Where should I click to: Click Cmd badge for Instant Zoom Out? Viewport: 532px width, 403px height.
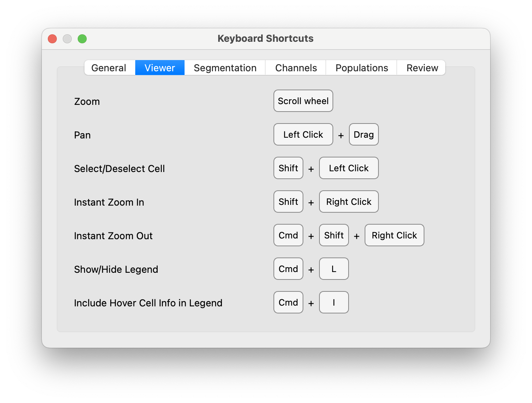(288, 235)
